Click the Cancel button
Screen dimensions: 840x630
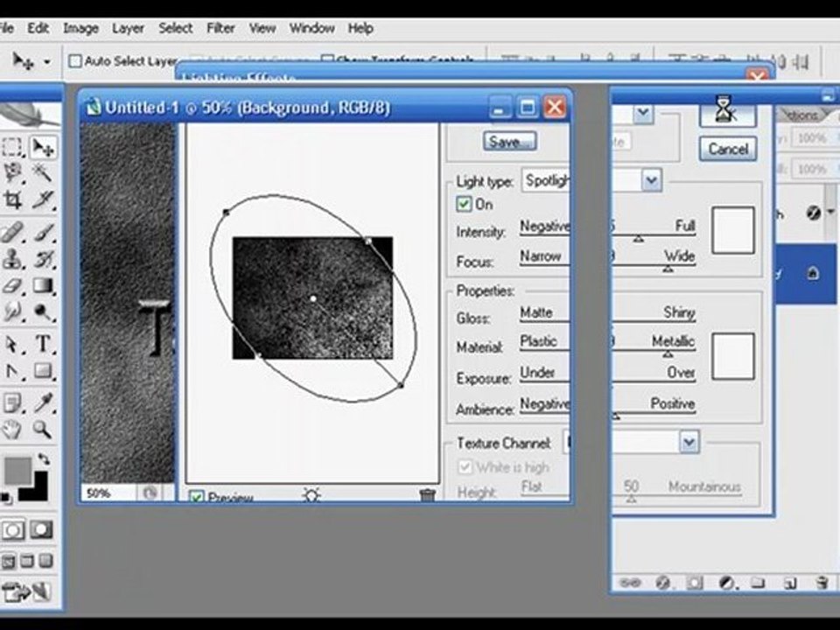(x=728, y=149)
